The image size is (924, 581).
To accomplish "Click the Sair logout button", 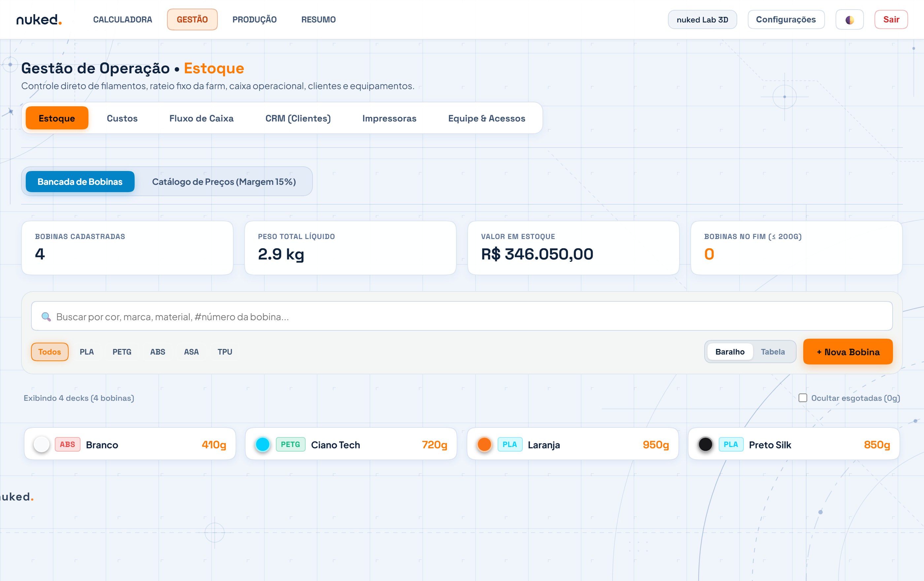I will click(x=891, y=19).
